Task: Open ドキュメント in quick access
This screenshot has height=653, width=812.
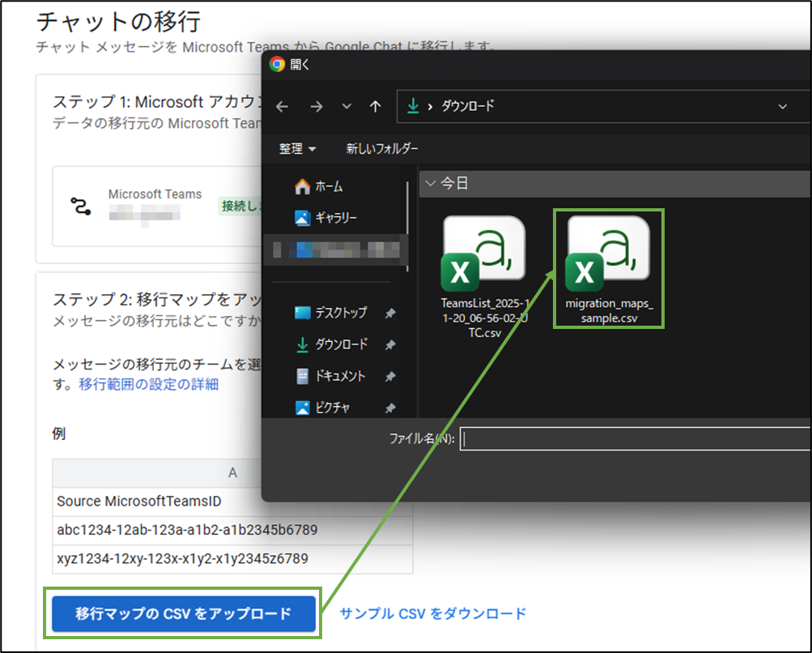Action: pyautogui.click(x=330, y=376)
